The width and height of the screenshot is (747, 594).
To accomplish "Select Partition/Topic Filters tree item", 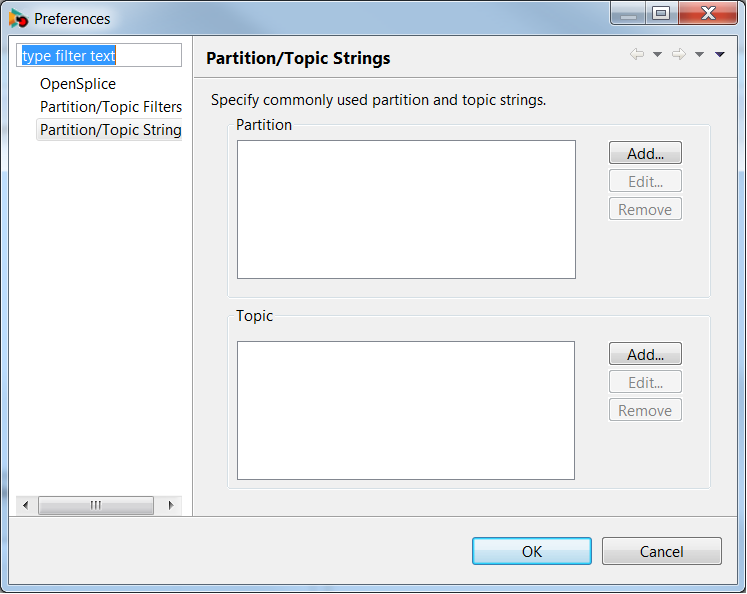I will click(x=111, y=107).
